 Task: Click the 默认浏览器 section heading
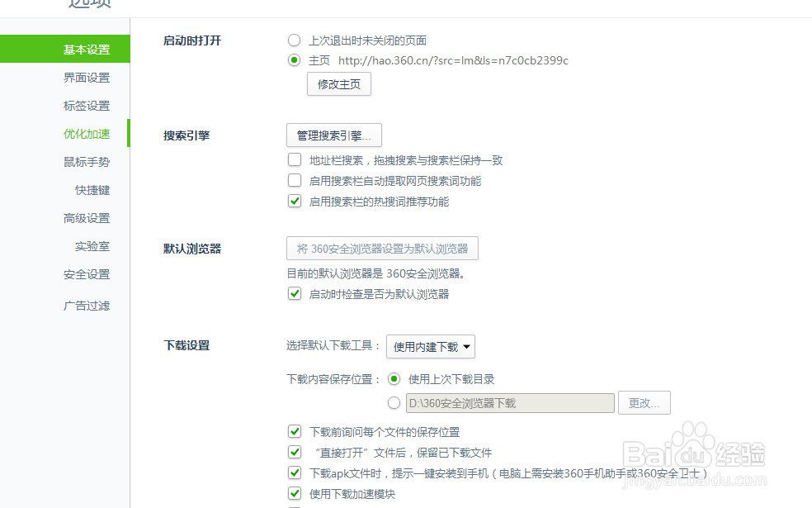pyautogui.click(x=192, y=249)
